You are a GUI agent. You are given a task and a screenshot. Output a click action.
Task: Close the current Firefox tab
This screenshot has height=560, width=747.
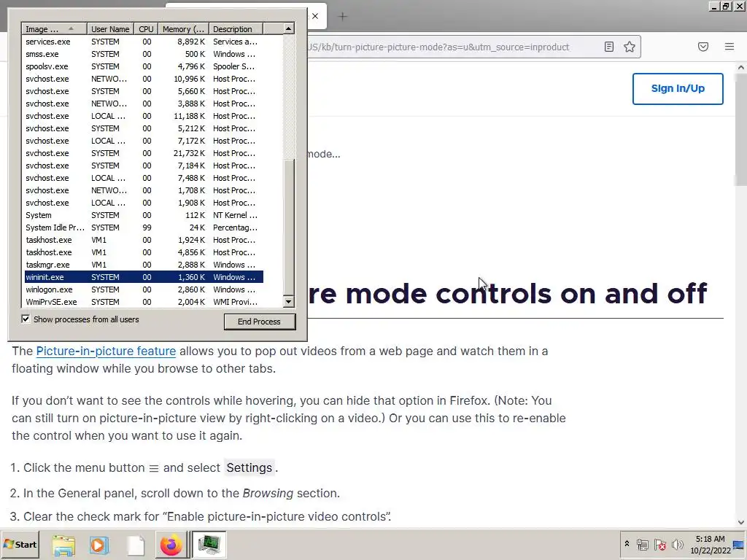coord(315,16)
